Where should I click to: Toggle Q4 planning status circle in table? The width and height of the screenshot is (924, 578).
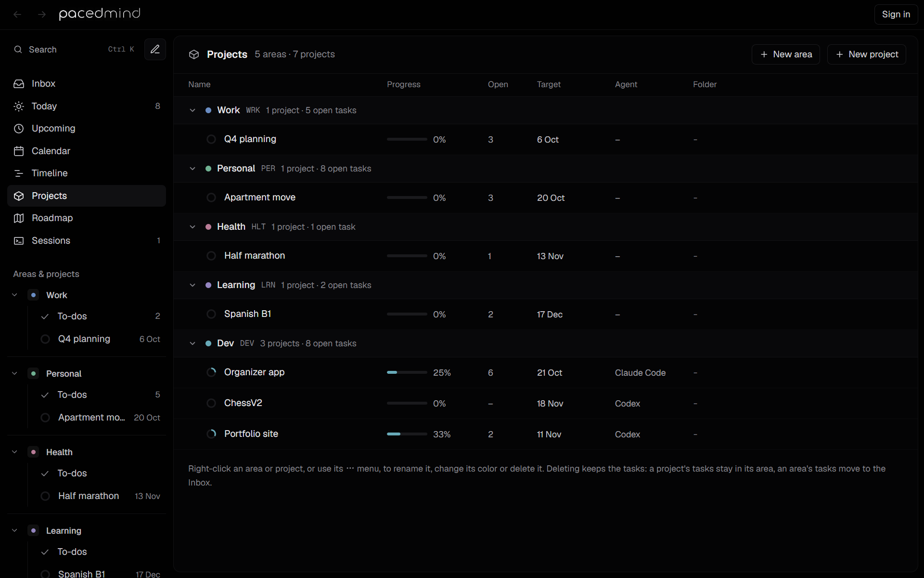point(211,139)
